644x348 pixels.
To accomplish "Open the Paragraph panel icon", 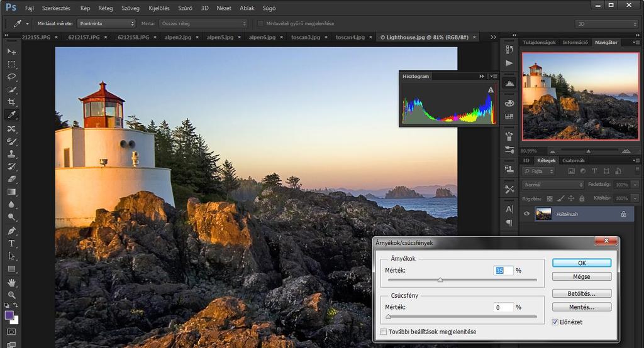I will point(509,223).
